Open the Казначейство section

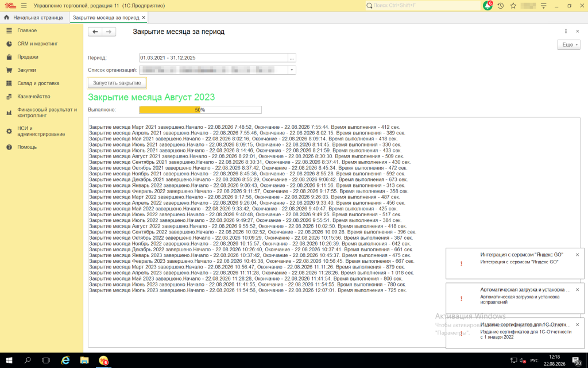(34, 96)
